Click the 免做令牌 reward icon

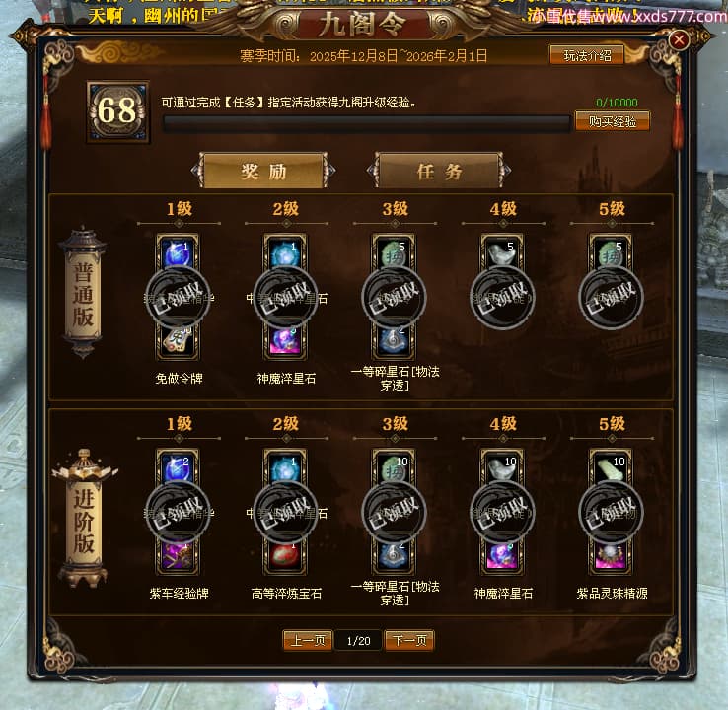click(178, 342)
